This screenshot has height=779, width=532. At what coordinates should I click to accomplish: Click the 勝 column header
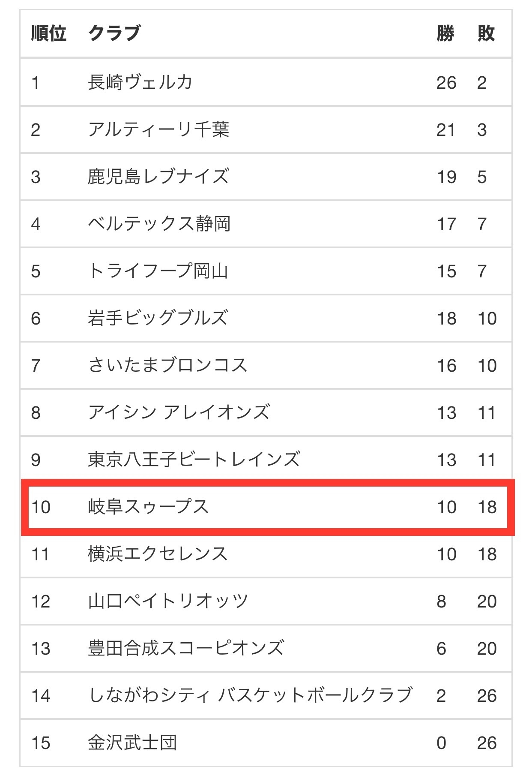[445, 33]
